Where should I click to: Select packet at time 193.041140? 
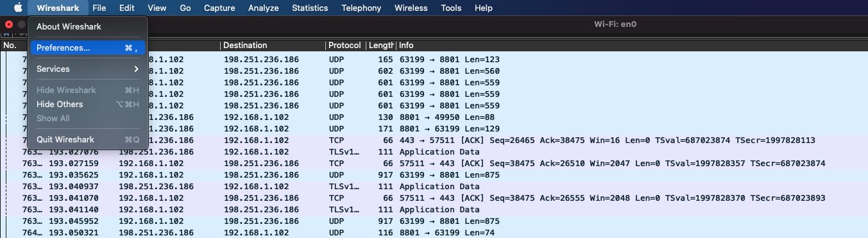click(x=434, y=209)
